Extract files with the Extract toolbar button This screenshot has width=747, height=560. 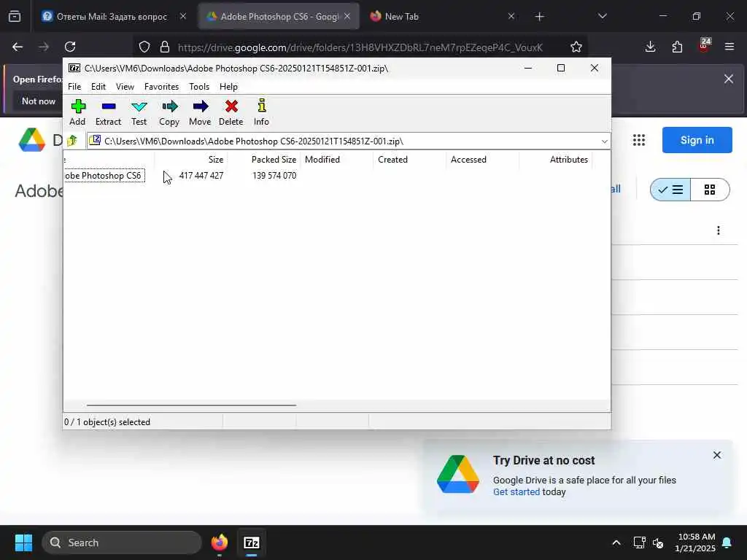(108, 112)
